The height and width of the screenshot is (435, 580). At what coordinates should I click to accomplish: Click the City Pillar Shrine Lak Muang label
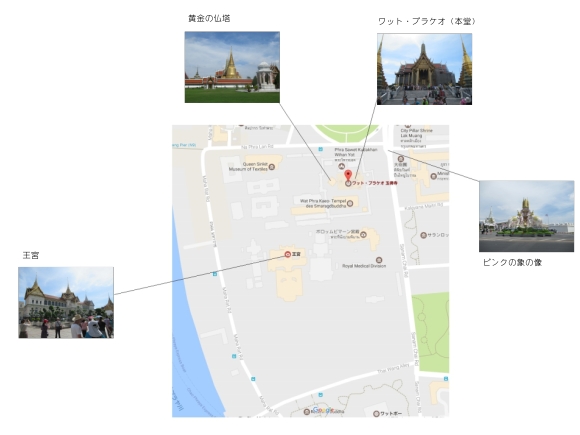pos(416,133)
